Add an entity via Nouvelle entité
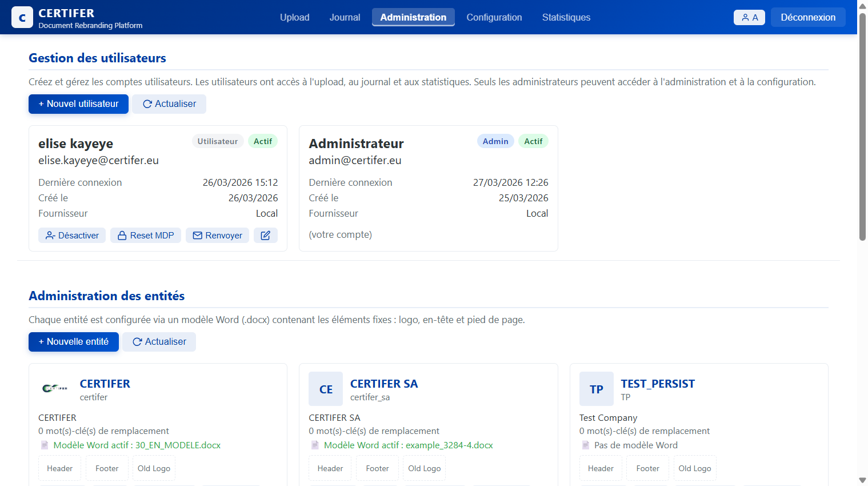Image resolution: width=868 pixels, height=486 pixels. pos(73,341)
